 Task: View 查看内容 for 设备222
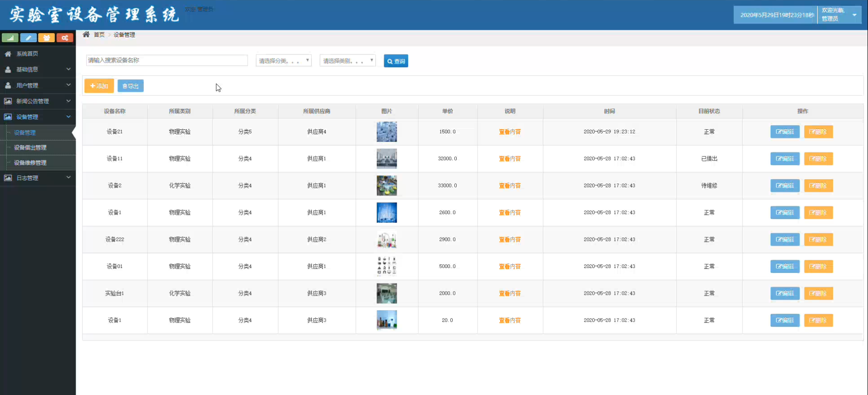pos(510,239)
